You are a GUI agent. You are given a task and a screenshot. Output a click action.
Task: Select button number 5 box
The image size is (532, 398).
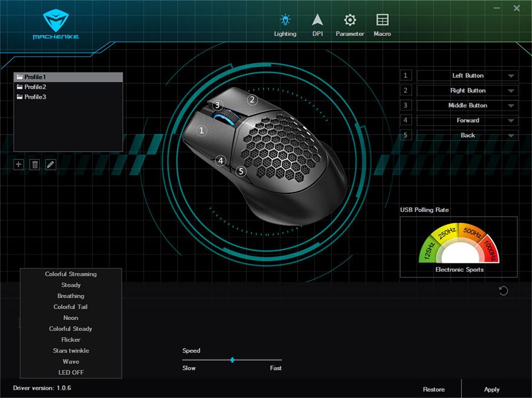coord(406,135)
